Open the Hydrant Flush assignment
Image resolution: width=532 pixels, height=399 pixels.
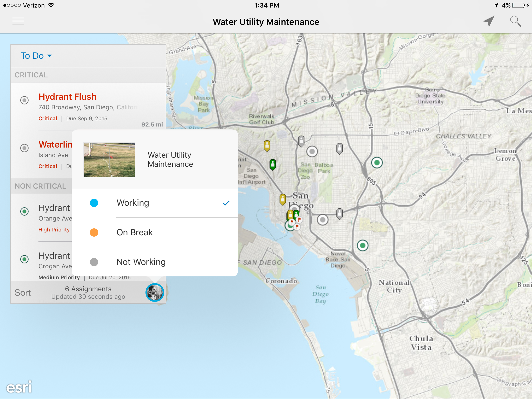pos(88,107)
